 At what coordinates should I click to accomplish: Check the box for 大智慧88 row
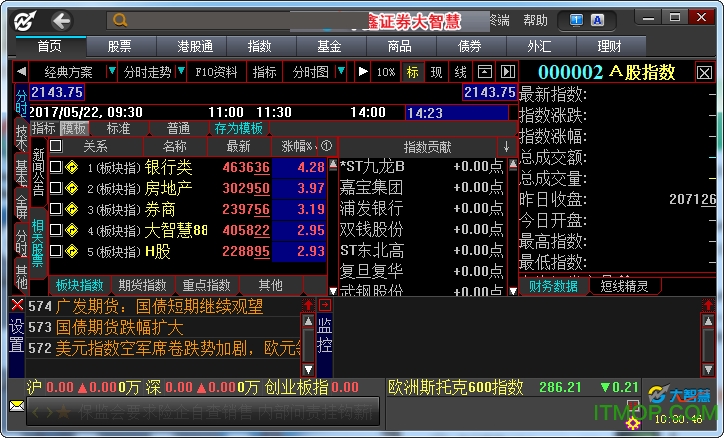[x=56, y=230]
